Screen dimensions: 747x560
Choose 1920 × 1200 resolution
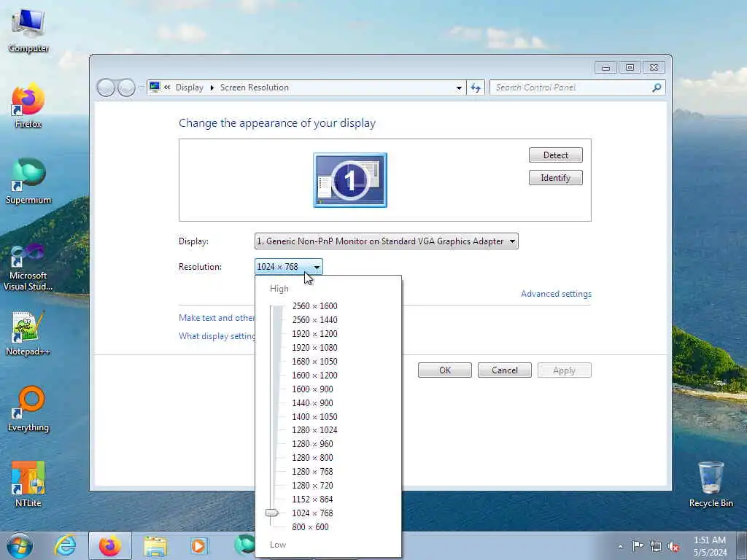tap(314, 334)
